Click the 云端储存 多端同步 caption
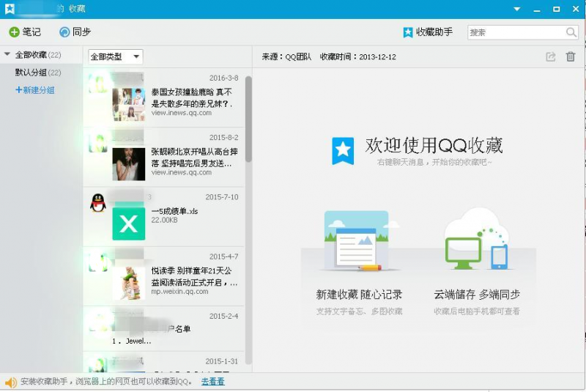This screenshot has height=392, width=586. pos(477,295)
